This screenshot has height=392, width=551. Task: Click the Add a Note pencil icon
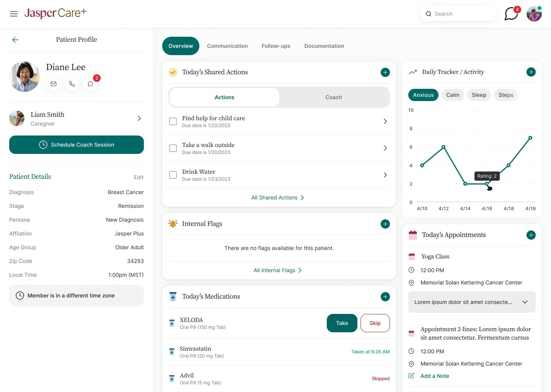[411, 376]
